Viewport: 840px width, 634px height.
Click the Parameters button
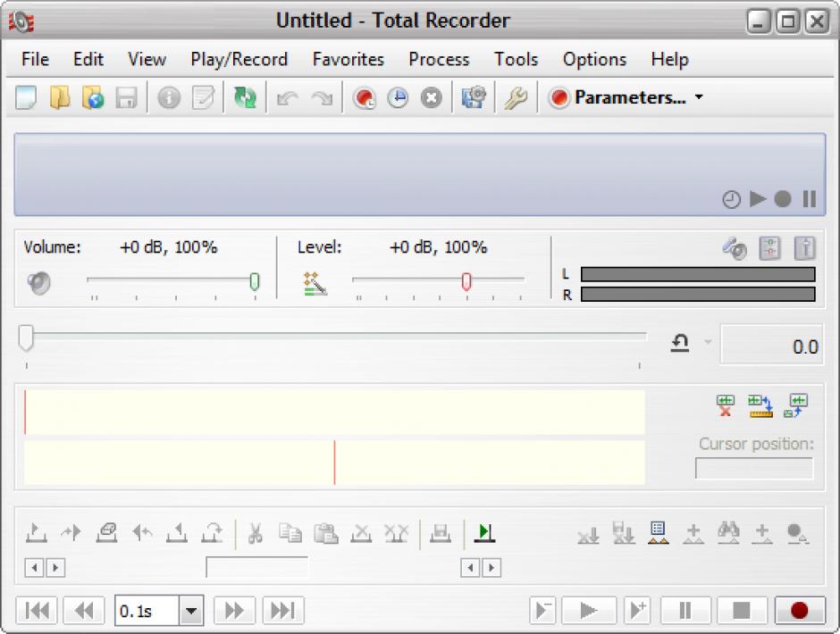(617, 98)
